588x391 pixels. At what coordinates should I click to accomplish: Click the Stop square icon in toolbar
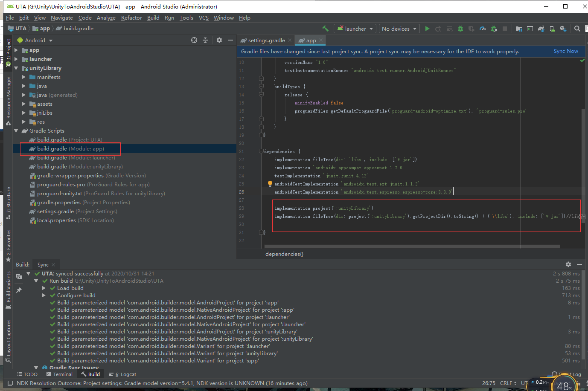click(x=505, y=29)
